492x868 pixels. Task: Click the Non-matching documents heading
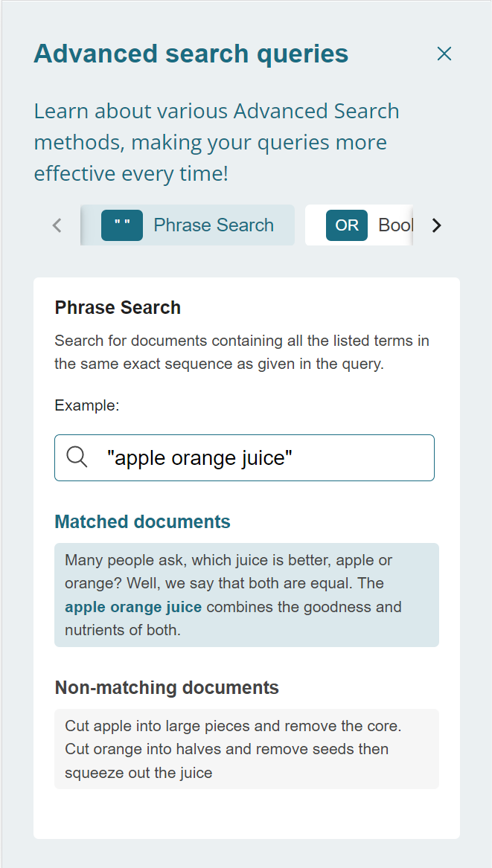point(167,687)
